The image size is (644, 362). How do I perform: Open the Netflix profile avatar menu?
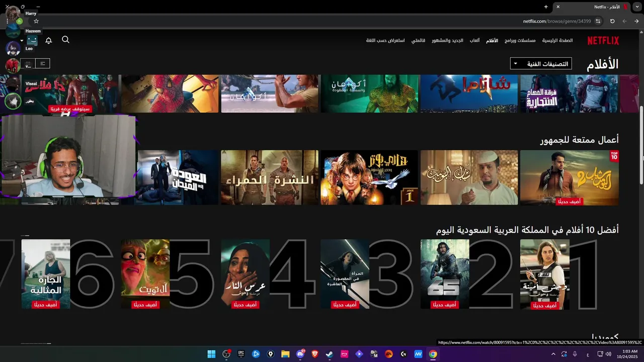[32, 40]
